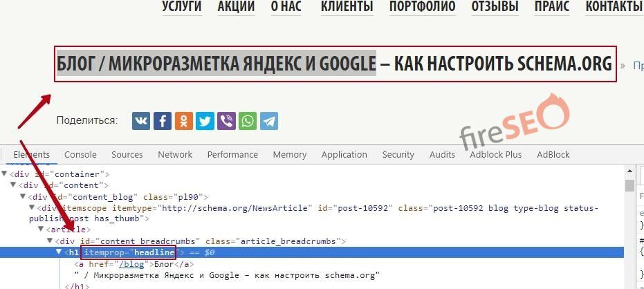This screenshot has height=289, width=644.
Task: Collapse the h1 itemprop headline node
Action: click(x=59, y=252)
